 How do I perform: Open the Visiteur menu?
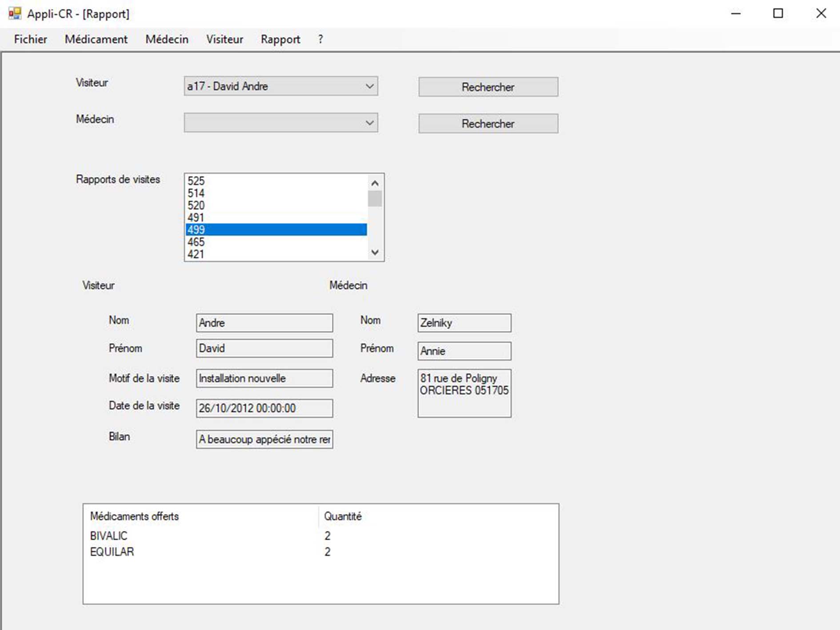(224, 39)
